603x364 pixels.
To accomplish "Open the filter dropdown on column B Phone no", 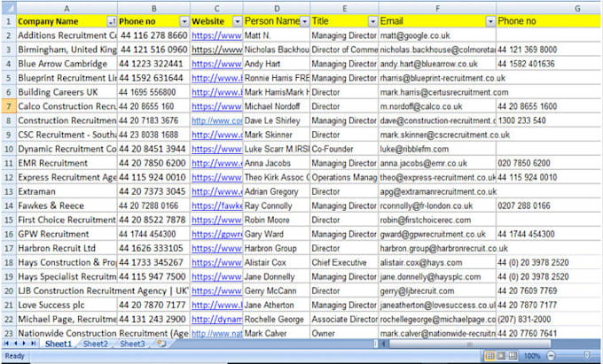I will [x=184, y=21].
